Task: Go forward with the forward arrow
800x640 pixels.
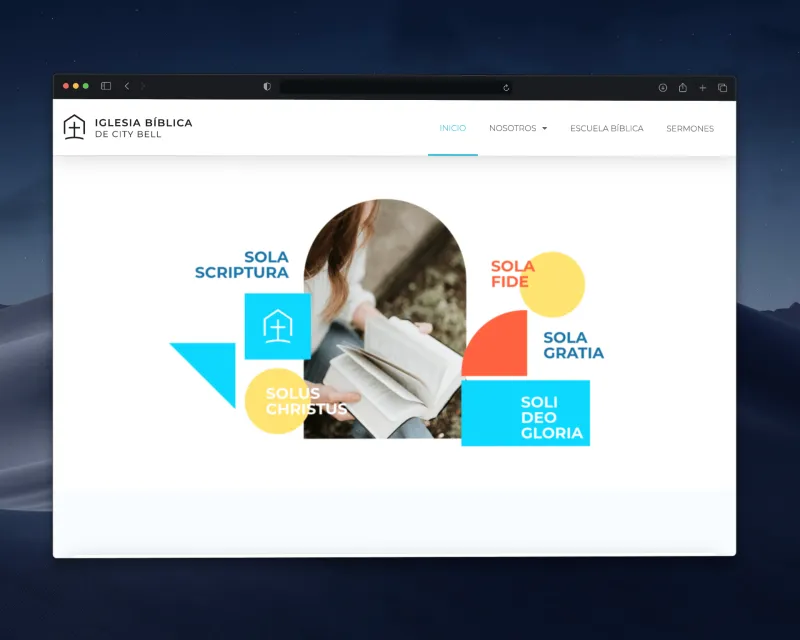Action: tap(143, 87)
